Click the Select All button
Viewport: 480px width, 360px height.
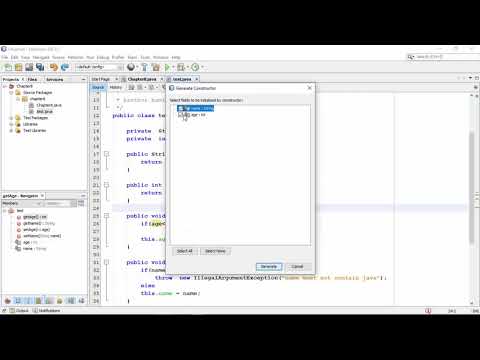tap(185, 251)
